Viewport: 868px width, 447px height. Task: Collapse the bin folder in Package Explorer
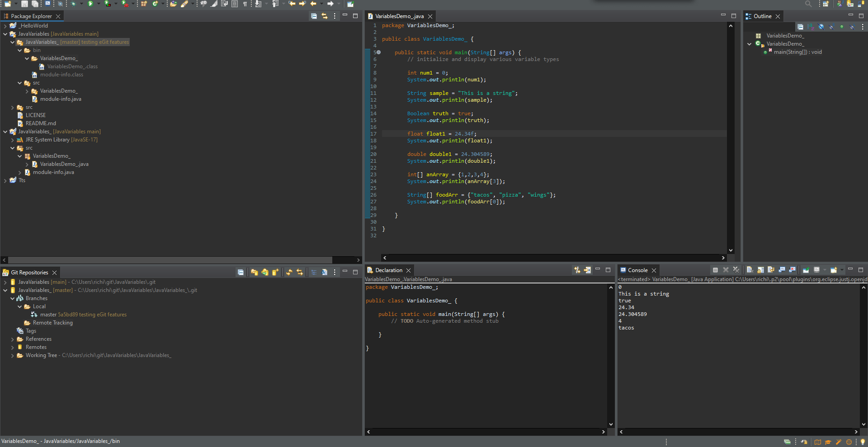pos(19,50)
